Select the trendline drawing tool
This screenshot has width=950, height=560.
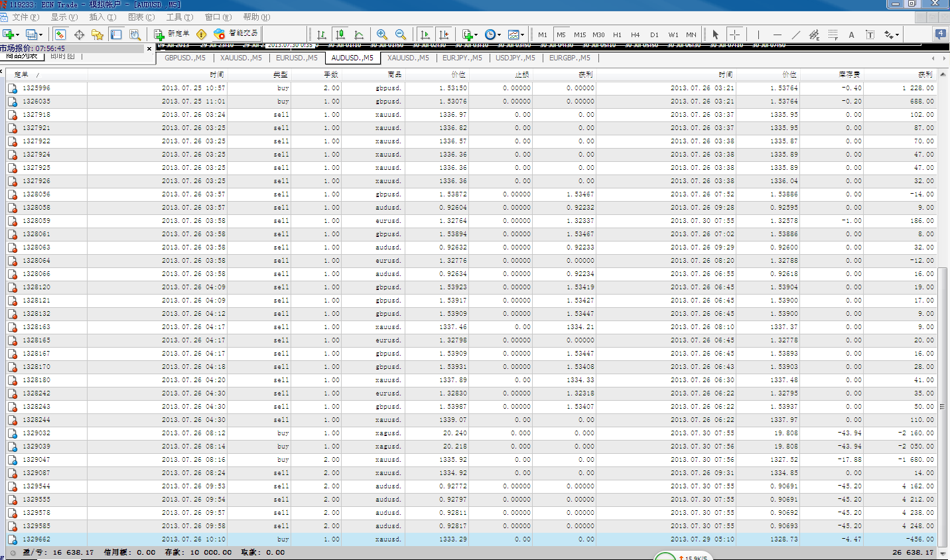coord(795,35)
